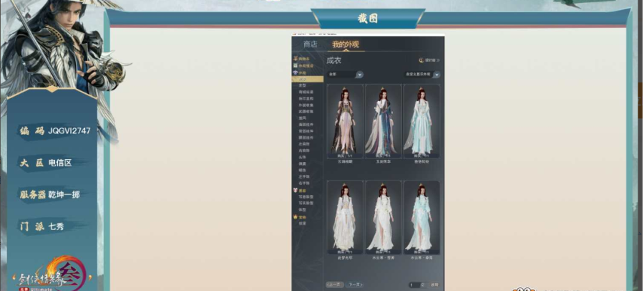Select the 宠物 pet category icon

pyautogui.click(x=296, y=216)
